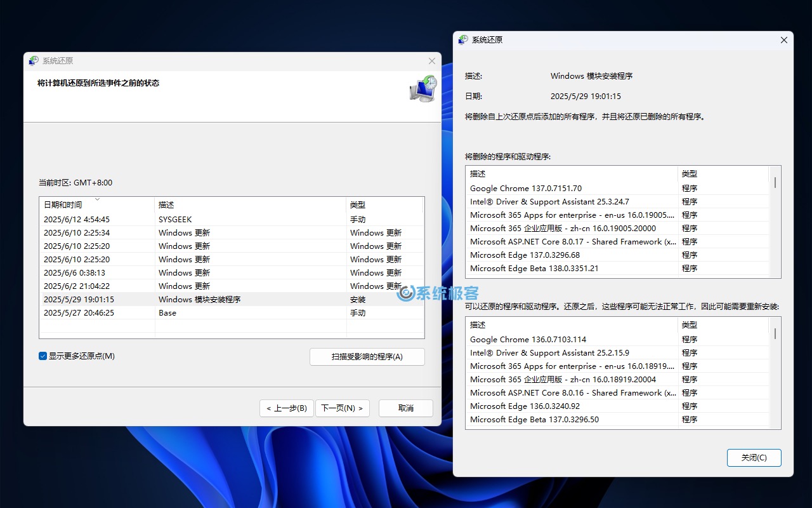Viewport: 812px width, 508px height.
Task: Click the 当前时区: GMT+8:00 label
Action: click(x=75, y=183)
